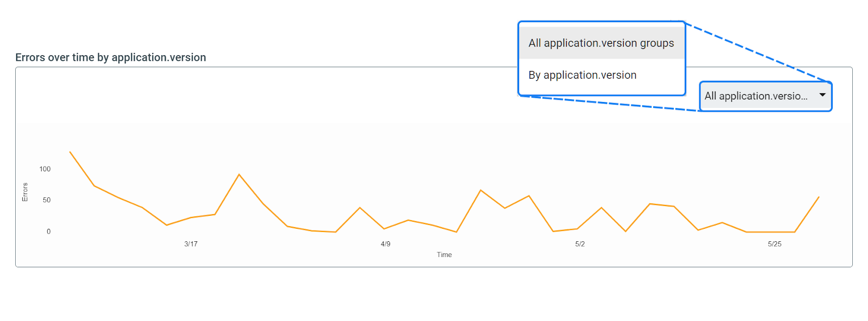Screen dimensions: 868x321
Task: Click the dropdown caret arrow icon
Action: (x=822, y=95)
